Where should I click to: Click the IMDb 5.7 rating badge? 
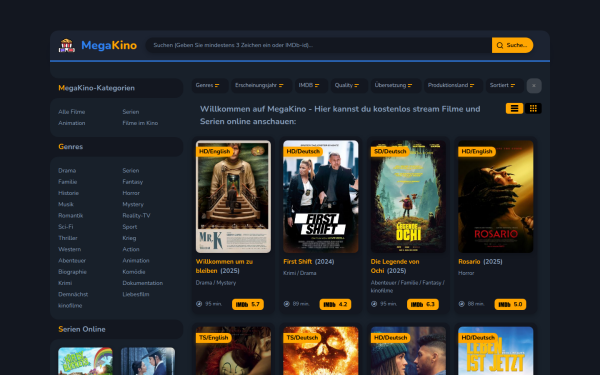pyautogui.click(x=248, y=304)
